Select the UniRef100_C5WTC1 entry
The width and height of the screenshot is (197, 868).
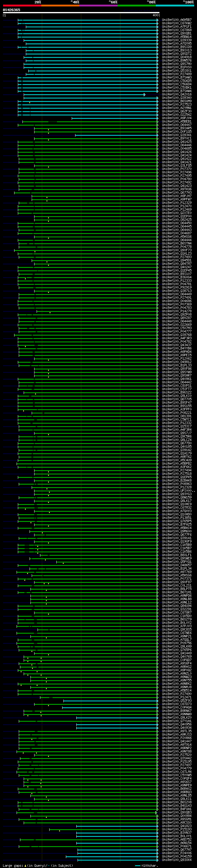point(177,419)
